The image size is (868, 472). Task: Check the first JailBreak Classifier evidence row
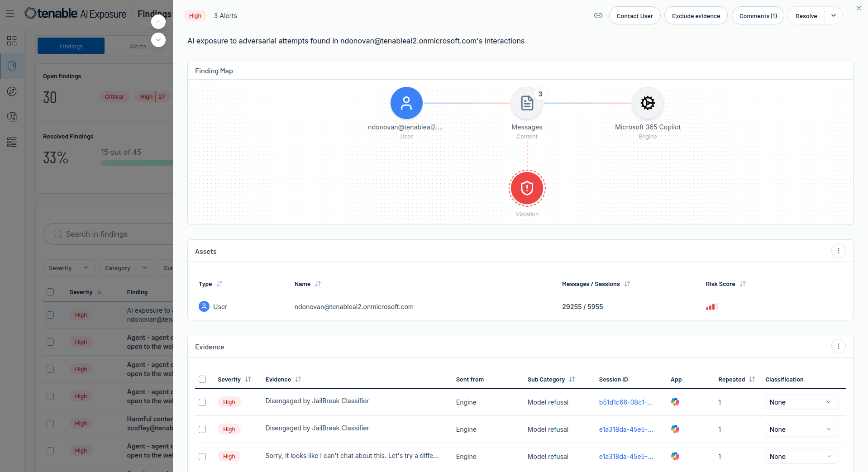tap(202, 402)
